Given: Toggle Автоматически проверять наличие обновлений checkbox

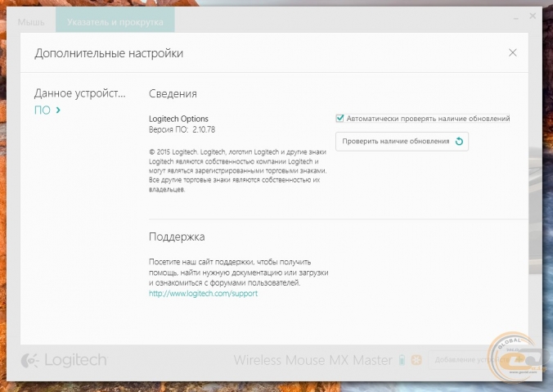Looking at the screenshot, I should pos(339,119).
